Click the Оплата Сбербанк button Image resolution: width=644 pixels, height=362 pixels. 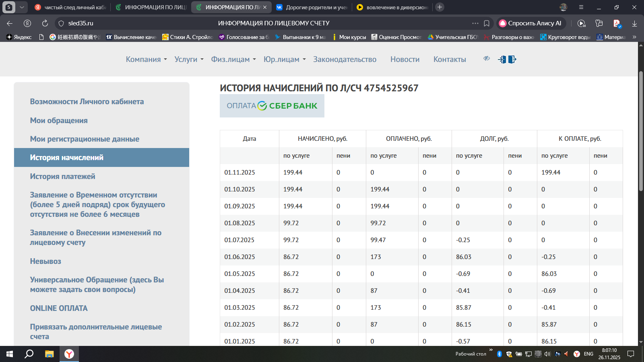272,106
